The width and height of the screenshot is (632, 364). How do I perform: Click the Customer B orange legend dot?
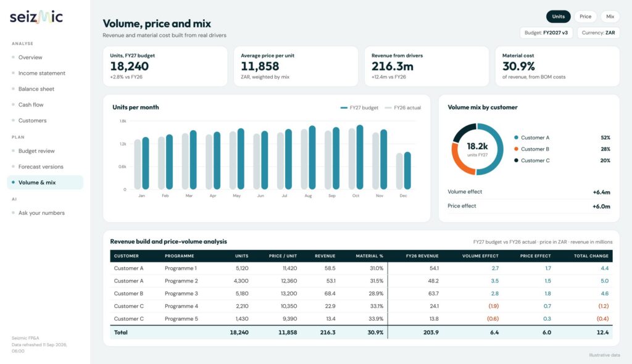[516, 149]
